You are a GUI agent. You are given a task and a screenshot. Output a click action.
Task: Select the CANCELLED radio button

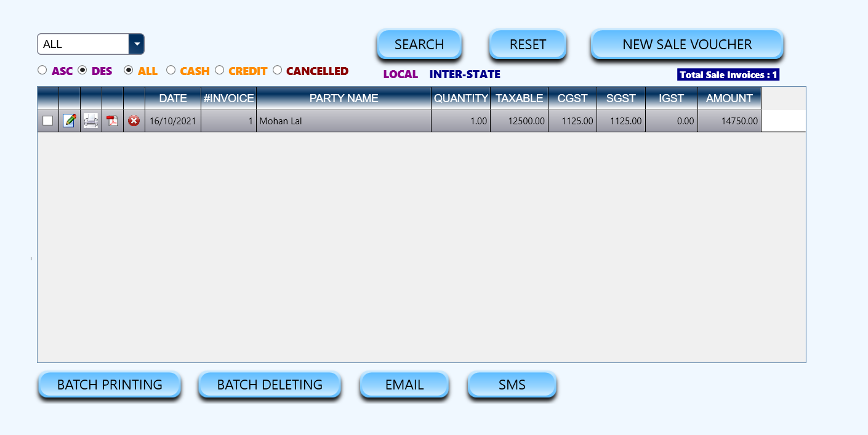(277, 70)
